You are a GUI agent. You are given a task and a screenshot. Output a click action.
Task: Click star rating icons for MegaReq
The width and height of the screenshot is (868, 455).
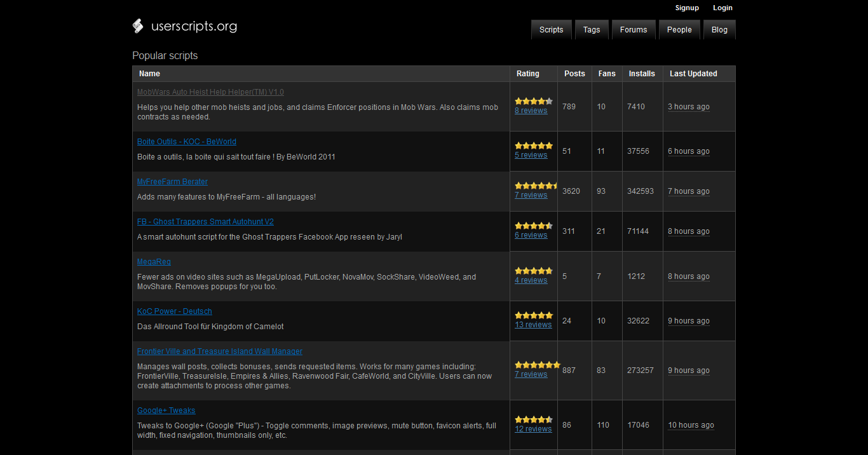(534, 271)
